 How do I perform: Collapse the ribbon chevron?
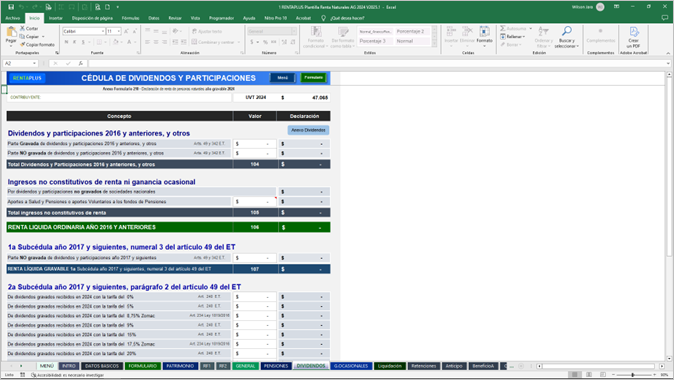[x=668, y=53]
